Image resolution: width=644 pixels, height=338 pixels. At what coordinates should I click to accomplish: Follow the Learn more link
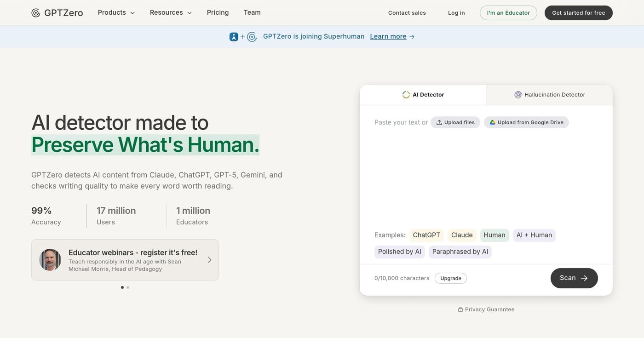click(388, 36)
